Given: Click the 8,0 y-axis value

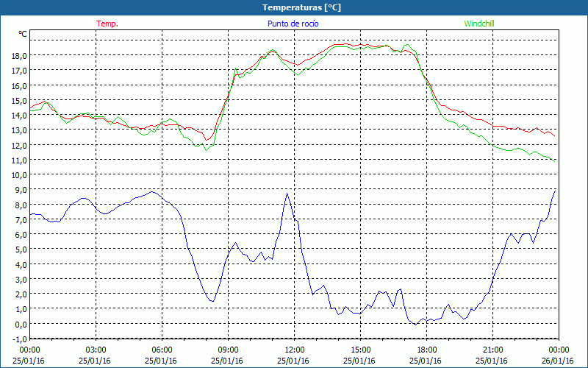Looking at the screenshot, I should point(23,205).
